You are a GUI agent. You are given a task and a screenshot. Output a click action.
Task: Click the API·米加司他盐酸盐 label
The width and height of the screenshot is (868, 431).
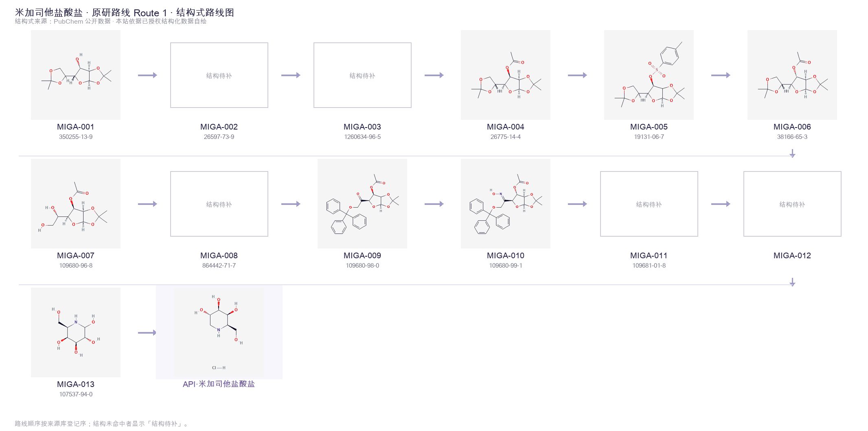[x=219, y=384]
